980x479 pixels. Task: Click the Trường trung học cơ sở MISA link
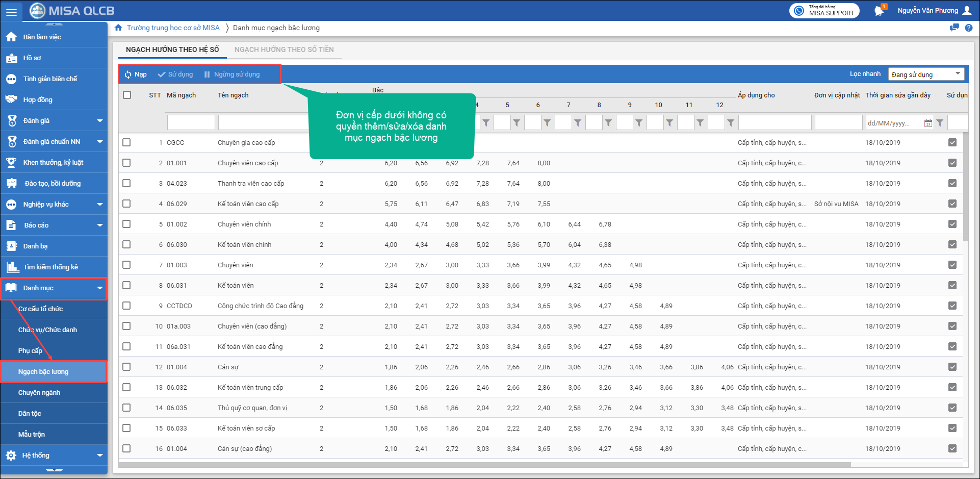173,28
